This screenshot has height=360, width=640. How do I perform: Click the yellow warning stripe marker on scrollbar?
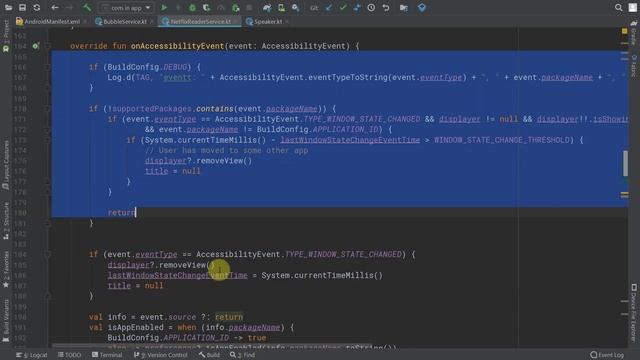624,195
